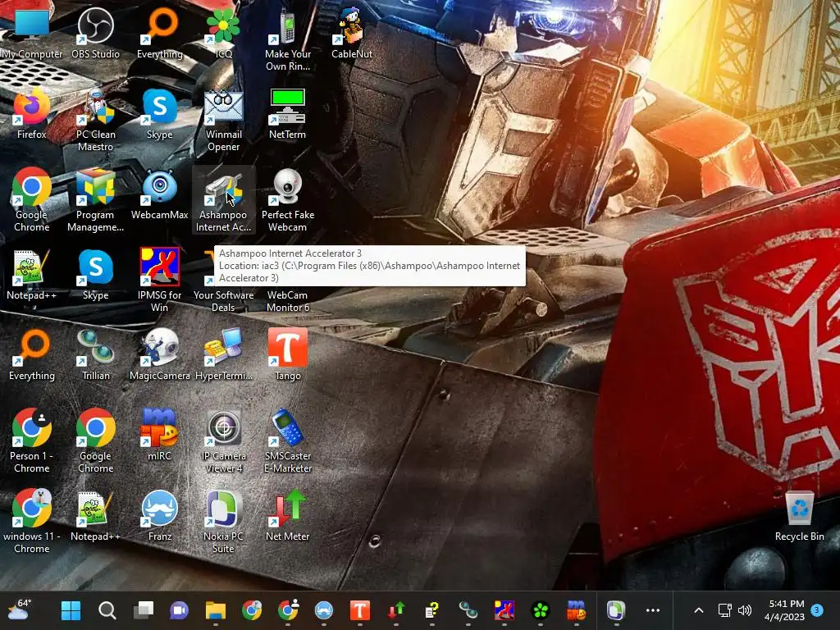Screen dimensions: 840x630
Task: Select the CableNut desktop icon
Action: tap(352, 34)
